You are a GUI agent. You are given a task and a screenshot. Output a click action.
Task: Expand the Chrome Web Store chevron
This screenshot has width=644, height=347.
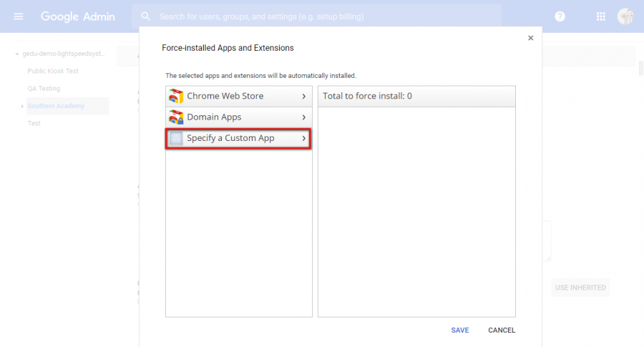pos(304,96)
